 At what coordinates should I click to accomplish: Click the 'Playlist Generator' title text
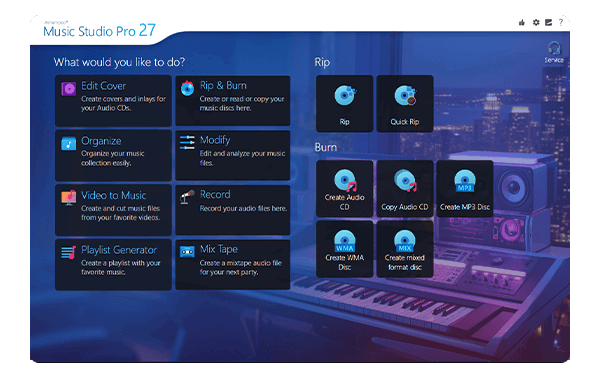pyautogui.click(x=119, y=250)
